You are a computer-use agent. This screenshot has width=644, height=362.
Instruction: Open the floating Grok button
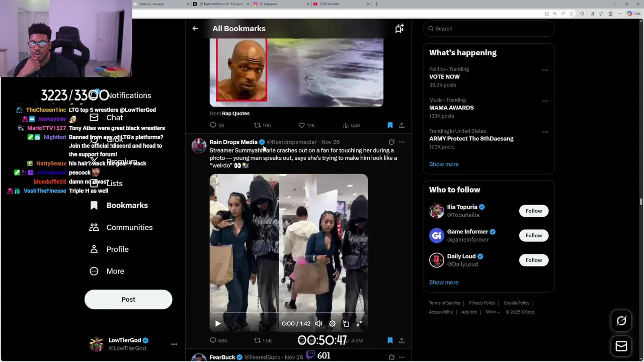621,321
